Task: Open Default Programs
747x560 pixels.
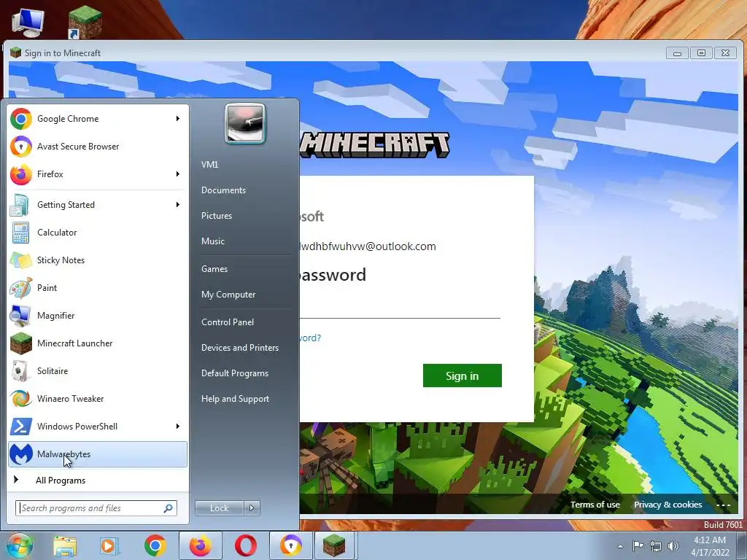Action: pos(234,373)
